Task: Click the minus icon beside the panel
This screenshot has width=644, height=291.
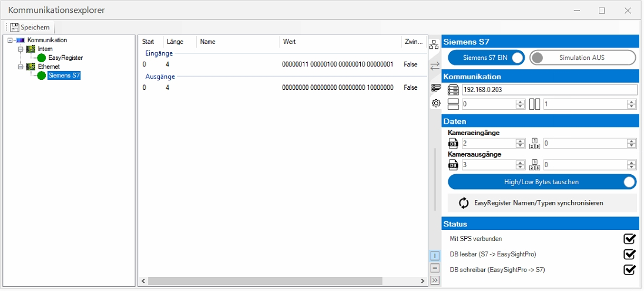Action: point(435,268)
